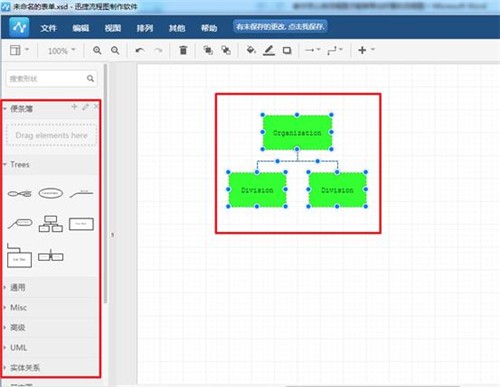
Task: Open the connection arrow style dropdown
Action: [313, 50]
